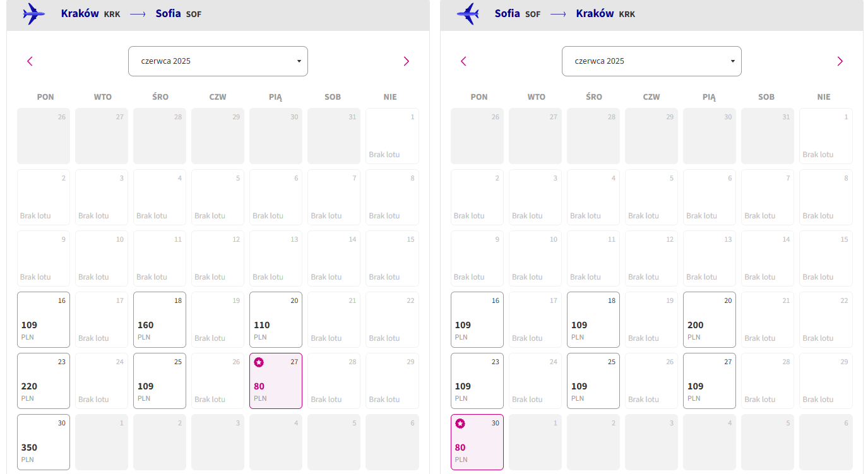Open the czerwca 2025 dropdown for Sofia–Kraków
Image resolution: width=868 pixels, height=474 pixels.
tap(651, 61)
